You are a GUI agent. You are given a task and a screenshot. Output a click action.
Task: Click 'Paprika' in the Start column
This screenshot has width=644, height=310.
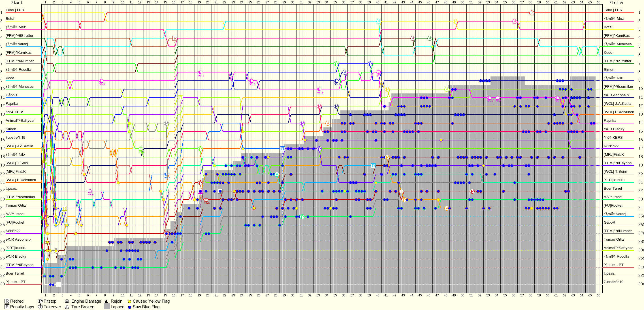pyautogui.click(x=12, y=104)
